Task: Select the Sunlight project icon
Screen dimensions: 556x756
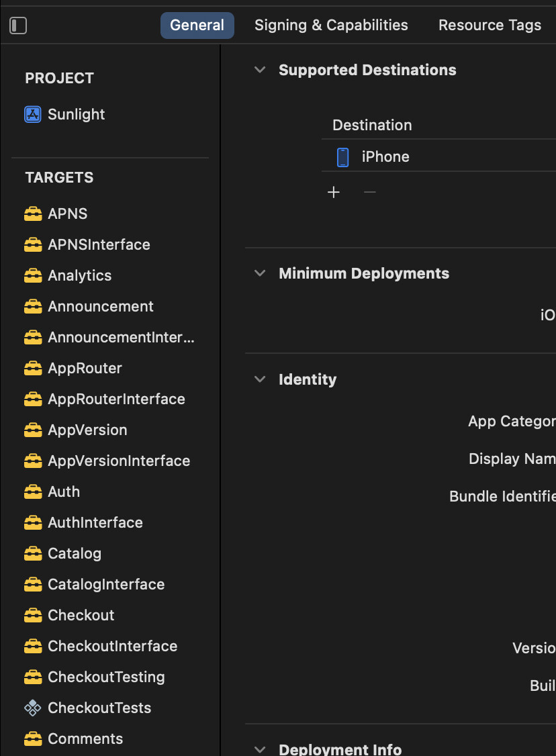Action: [33, 115]
